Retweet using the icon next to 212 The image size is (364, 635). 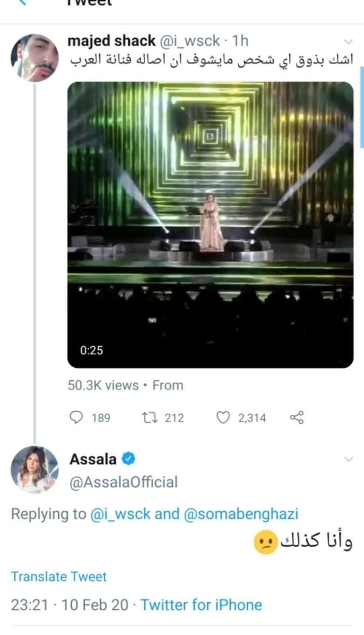[149, 418]
